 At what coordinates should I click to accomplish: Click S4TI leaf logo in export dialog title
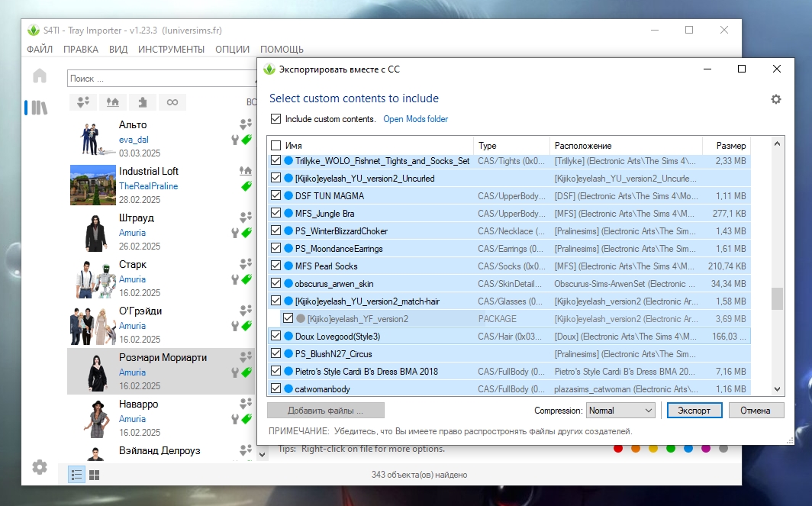[x=269, y=69]
